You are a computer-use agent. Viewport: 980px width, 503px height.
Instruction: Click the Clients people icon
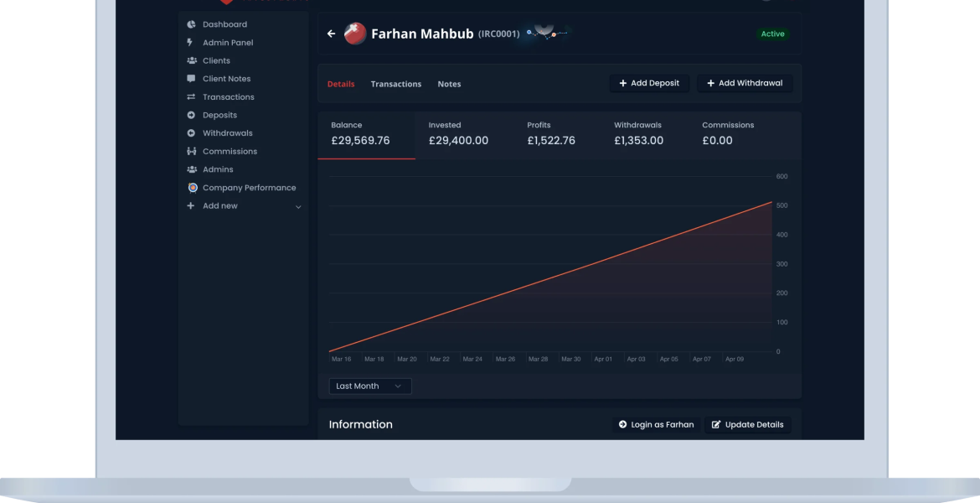point(191,61)
